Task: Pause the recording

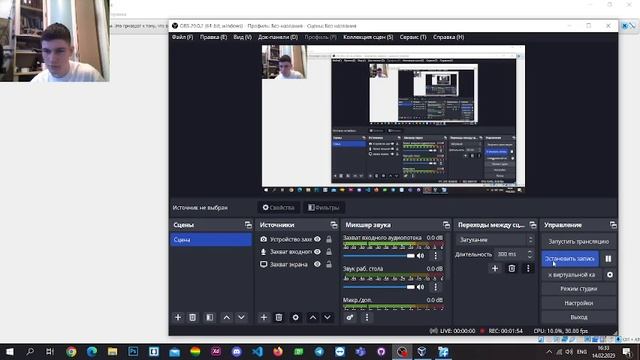Action: tap(608, 259)
